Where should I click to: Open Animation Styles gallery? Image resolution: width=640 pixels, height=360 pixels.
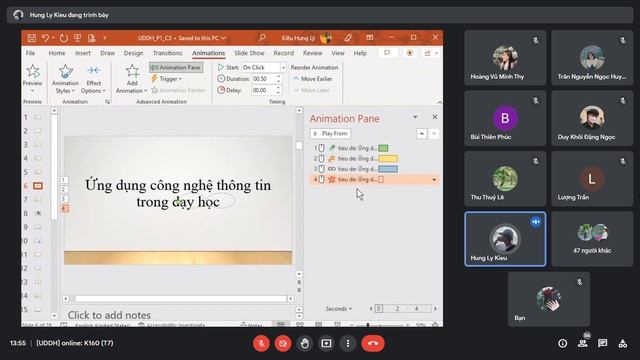(x=65, y=79)
